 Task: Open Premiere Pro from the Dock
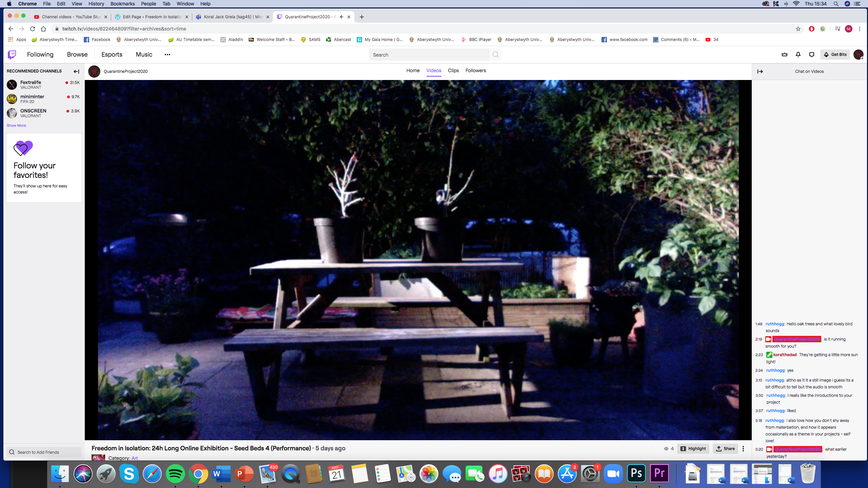pos(659,473)
